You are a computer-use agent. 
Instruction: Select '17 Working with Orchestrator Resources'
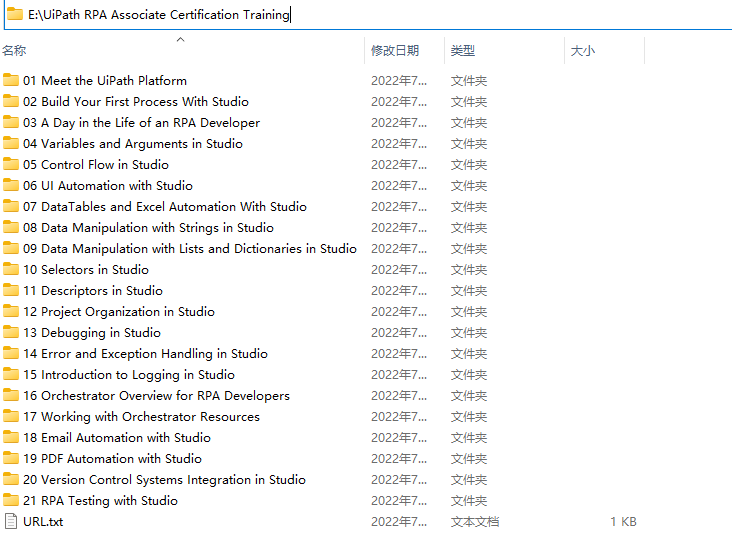point(141,417)
